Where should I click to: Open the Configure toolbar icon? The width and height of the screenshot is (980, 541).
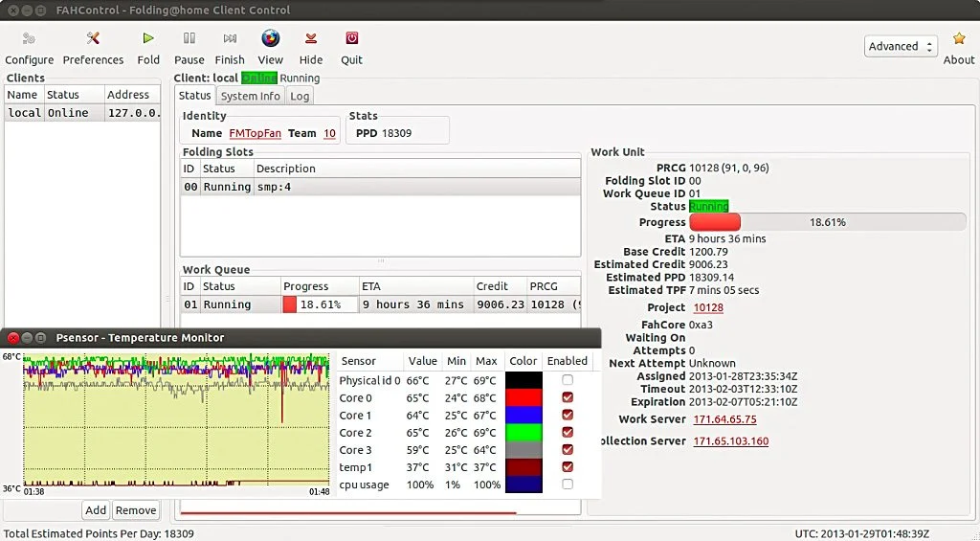click(29, 38)
